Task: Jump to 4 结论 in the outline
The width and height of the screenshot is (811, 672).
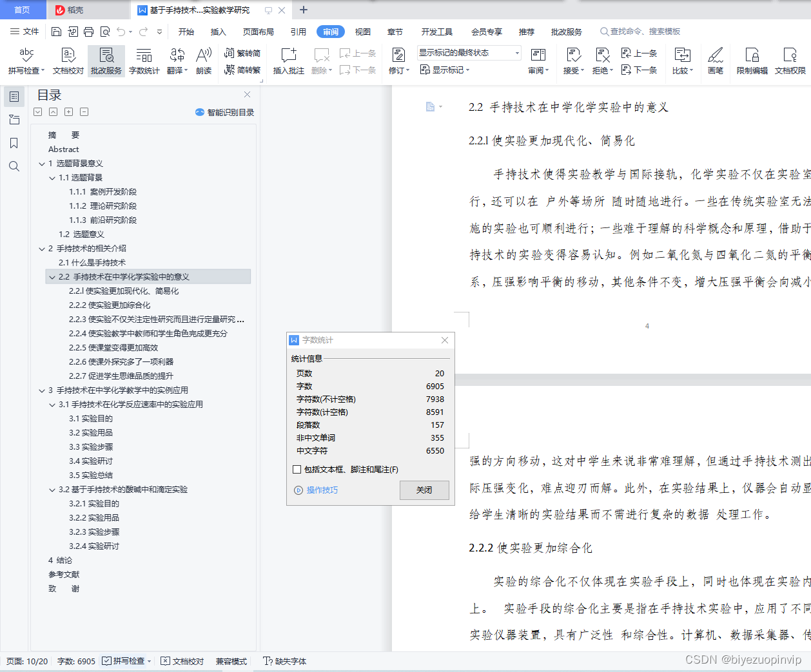Action: click(x=60, y=561)
